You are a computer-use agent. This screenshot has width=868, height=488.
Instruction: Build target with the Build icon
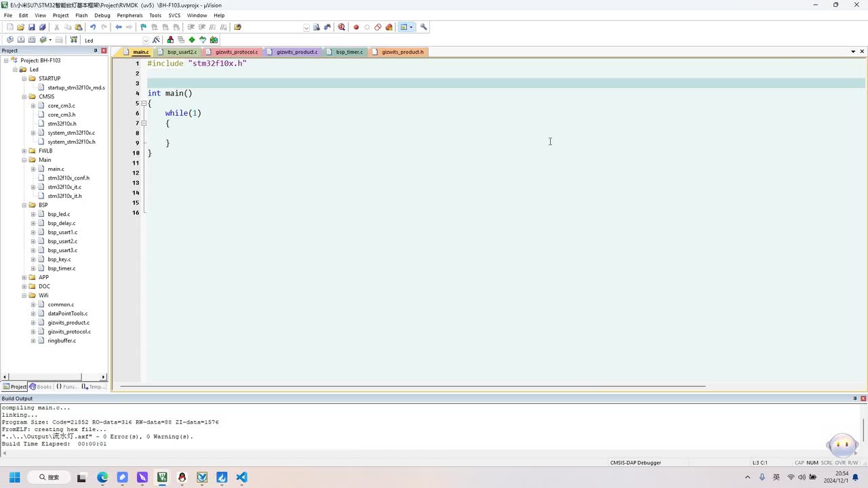[x=20, y=40]
